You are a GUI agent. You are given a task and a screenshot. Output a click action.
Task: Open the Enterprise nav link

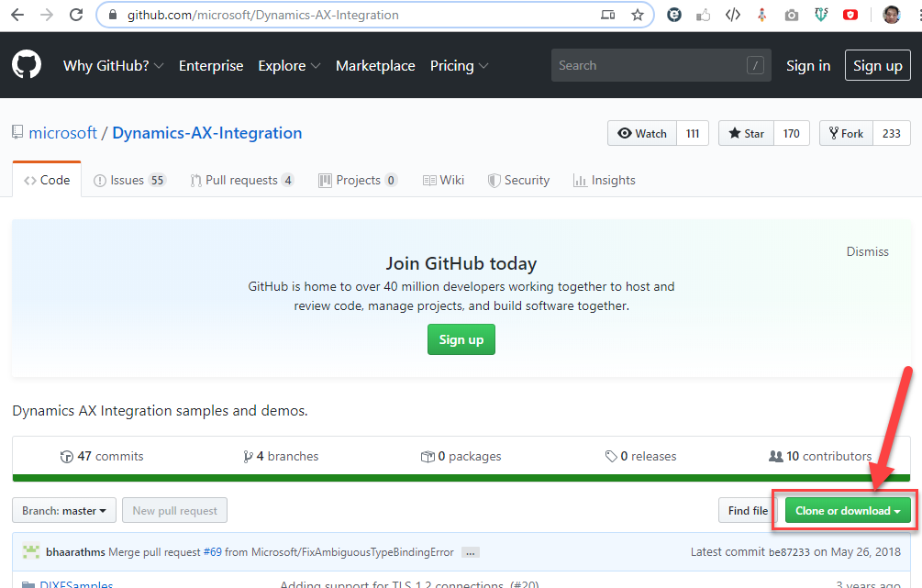click(211, 65)
